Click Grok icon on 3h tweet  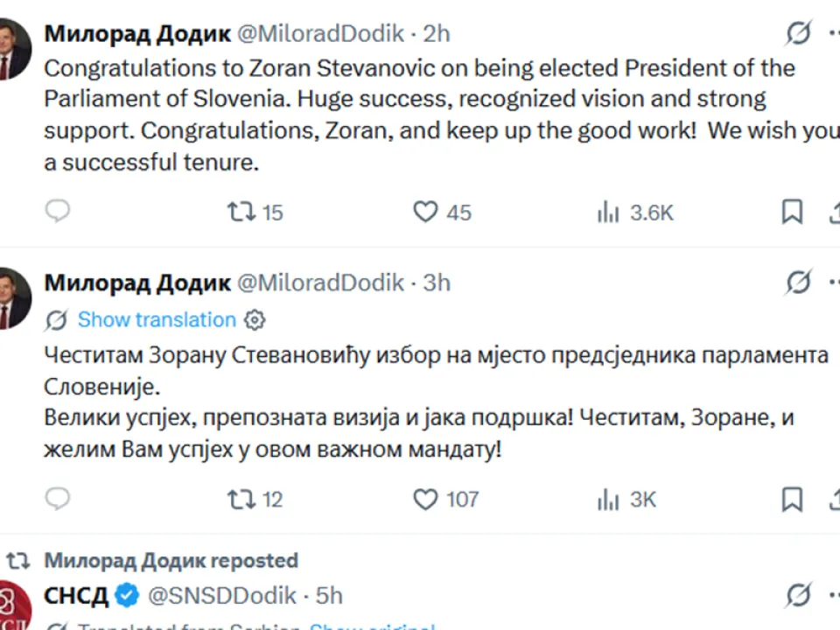click(798, 282)
